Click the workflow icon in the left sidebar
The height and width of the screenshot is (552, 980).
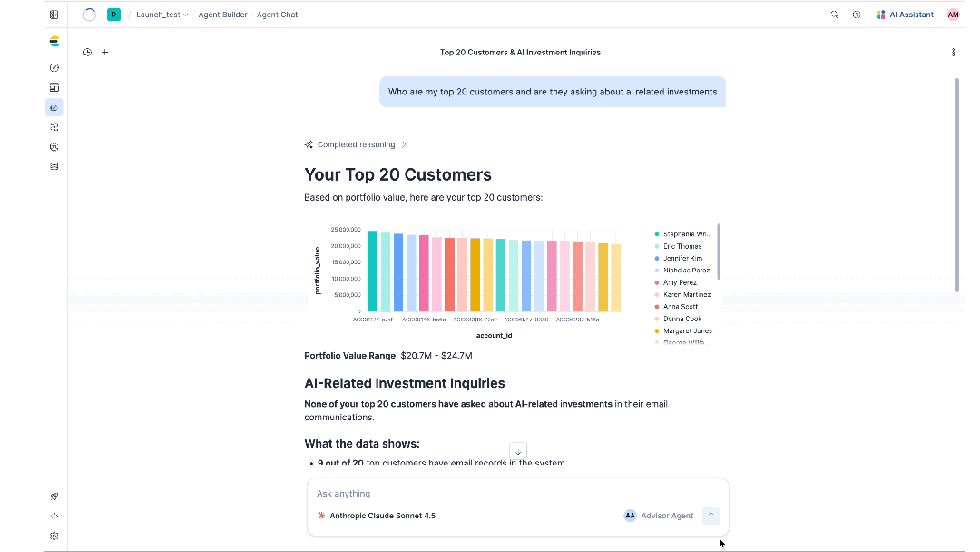click(54, 127)
